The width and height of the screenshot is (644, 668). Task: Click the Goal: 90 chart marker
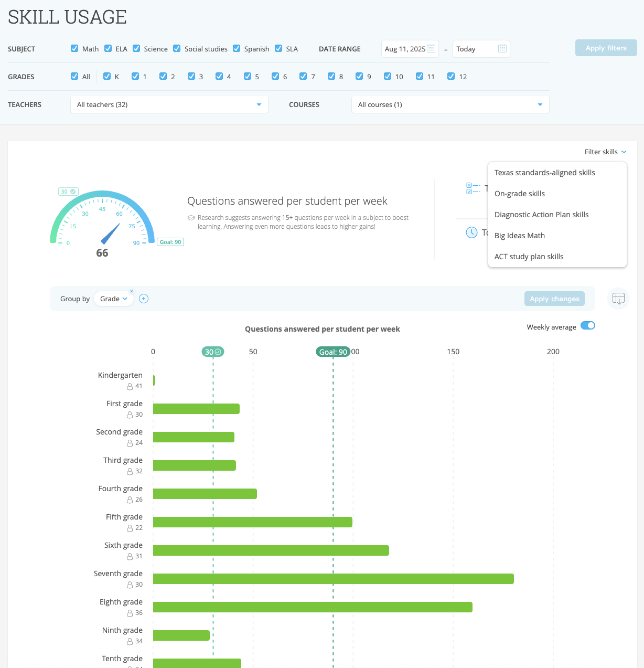(x=333, y=352)
